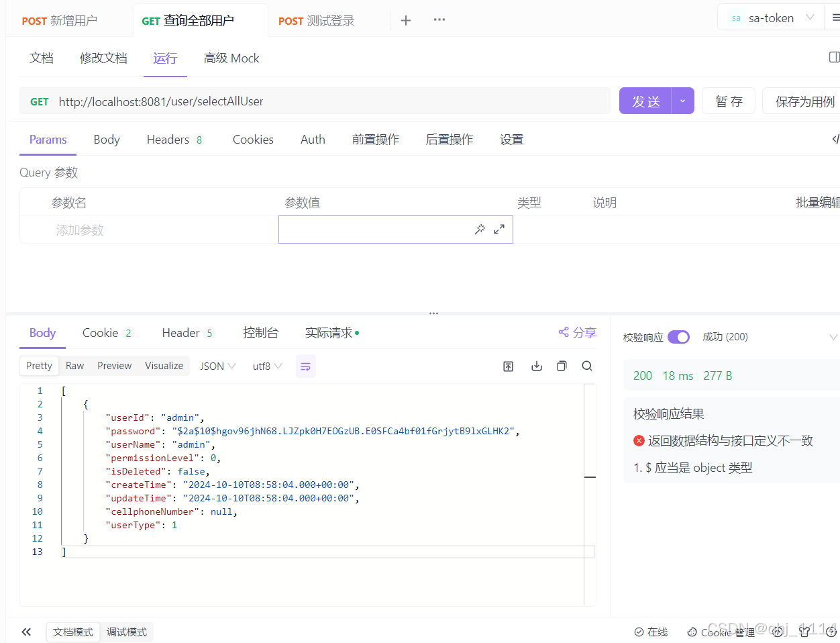
Task: Open the send button dropdown arrow
Action: [x=682, y=100]
